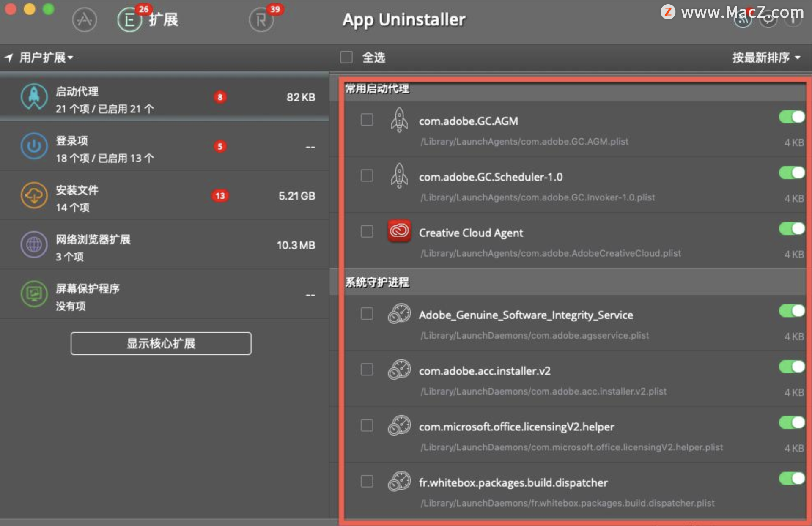Disable the com.adobe.GC.AGM toggle
The height and width of the screenshot is (526, 812).
click(792, 117)
